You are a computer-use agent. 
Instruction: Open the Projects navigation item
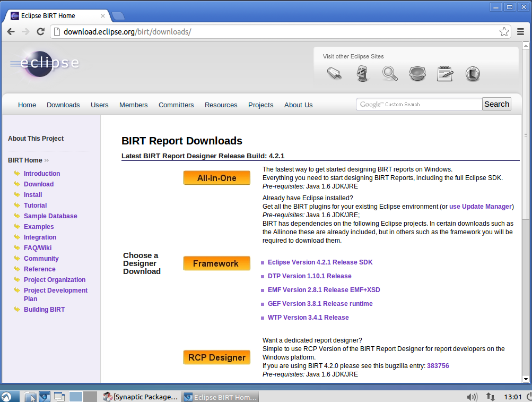click(x=260, y=105)
